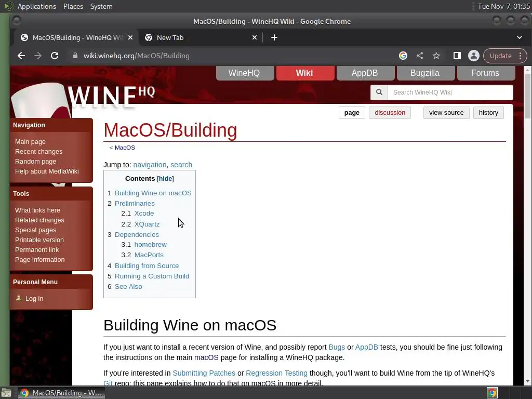Image resolution: width=532 pixels, height=399 pixels.
Task: Open the page history
Action: (488, 113)
